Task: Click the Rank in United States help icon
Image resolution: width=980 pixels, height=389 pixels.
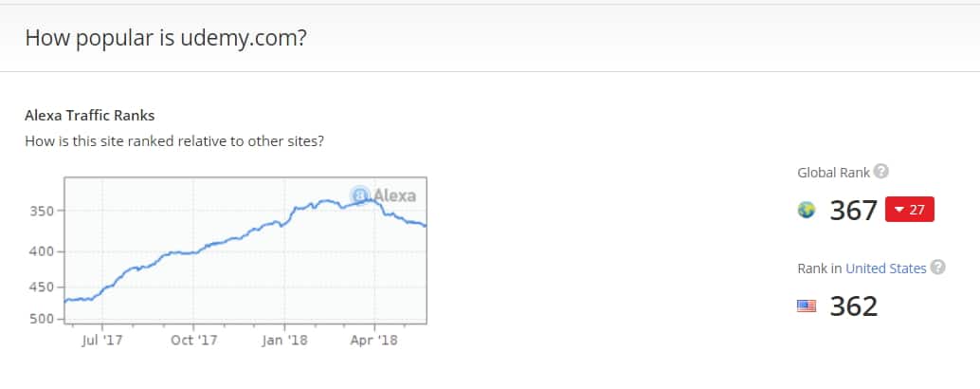Action: pyautogui.click(x=937, y=268)
